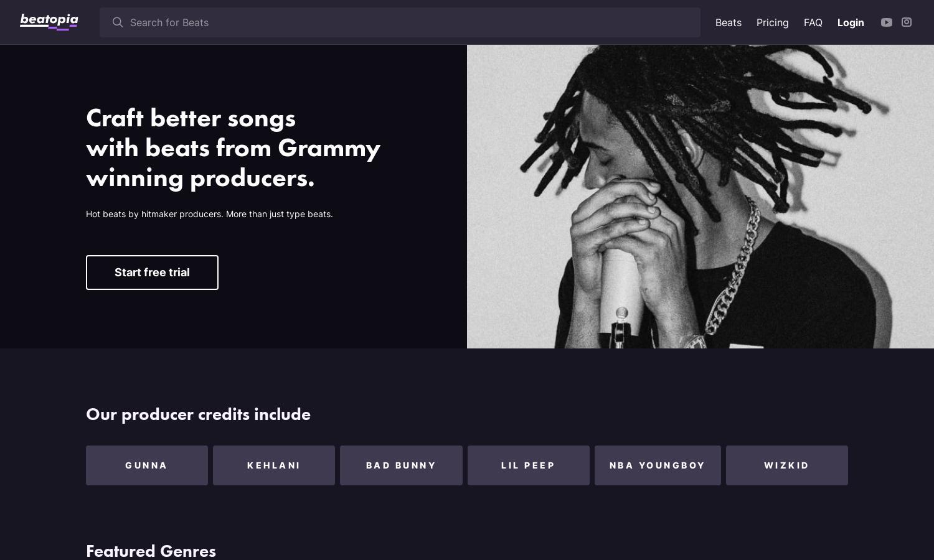Image resolution: width=934 pixels, height=560 pixels.
Task: Select the KEHLANI credit tile
Action: click(274, 465)
